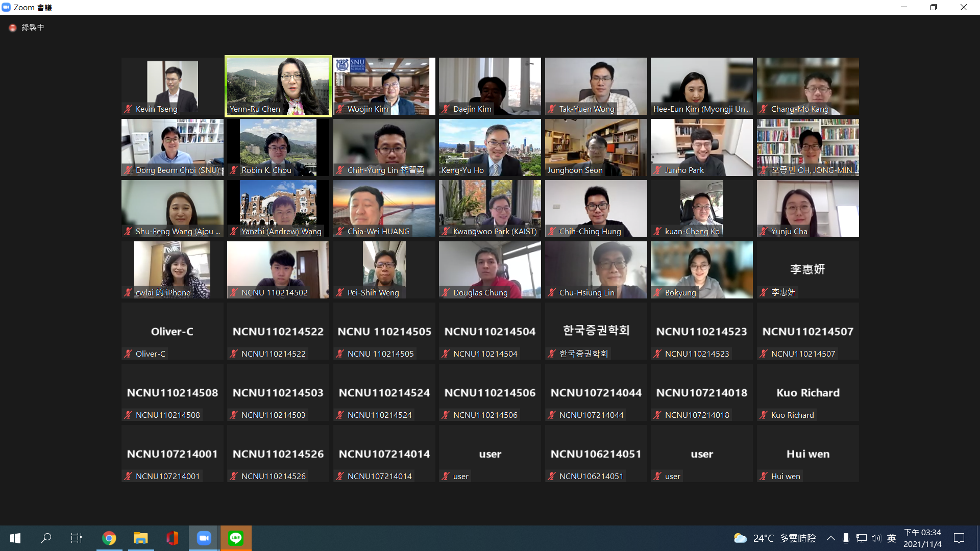
Task: Switch input language indicator 英
Action: (892, 538)
